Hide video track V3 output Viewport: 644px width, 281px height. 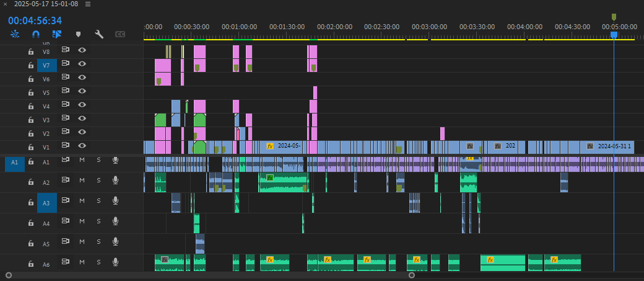tap(82, 118)
